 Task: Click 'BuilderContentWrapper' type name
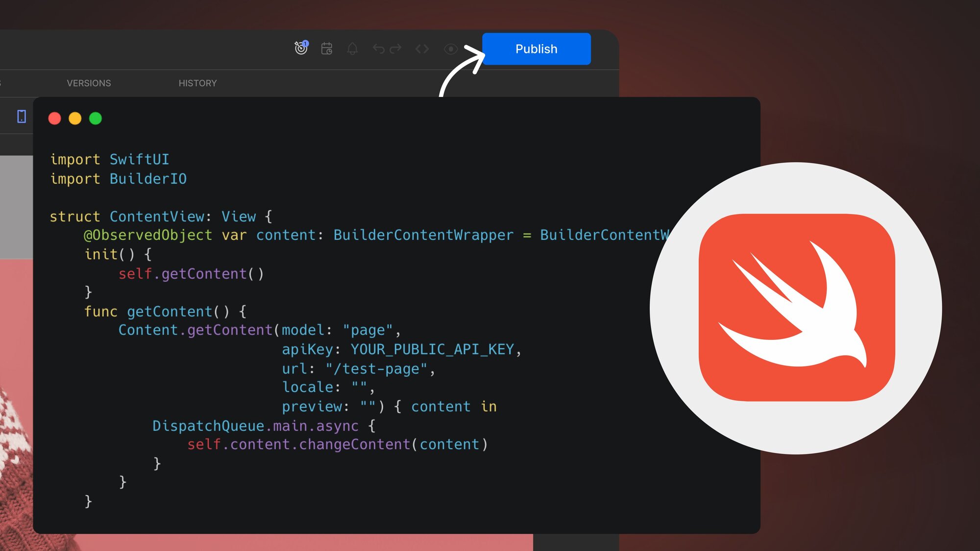pos(423,235)
